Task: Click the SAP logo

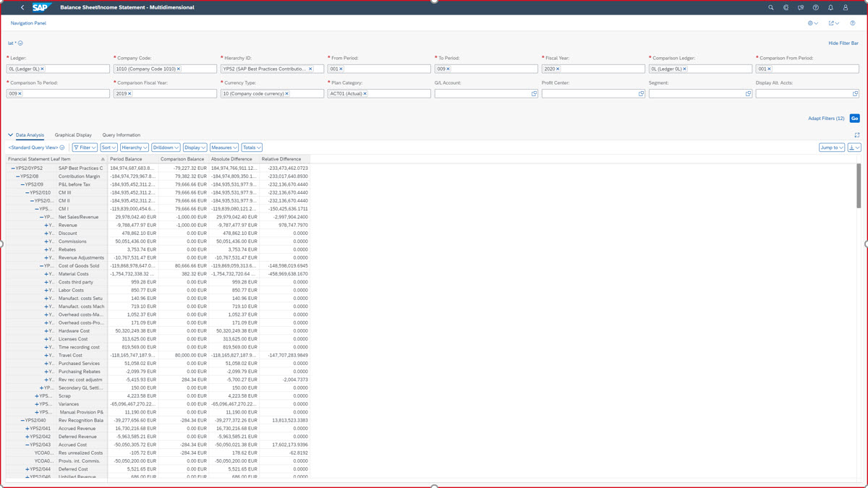Action: (42, 7)
